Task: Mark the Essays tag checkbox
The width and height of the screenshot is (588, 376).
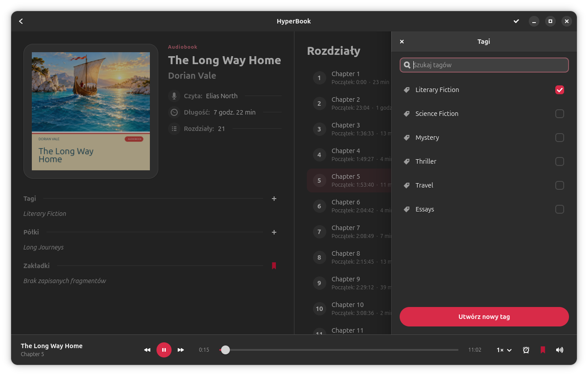Action: tap(560, 209)
